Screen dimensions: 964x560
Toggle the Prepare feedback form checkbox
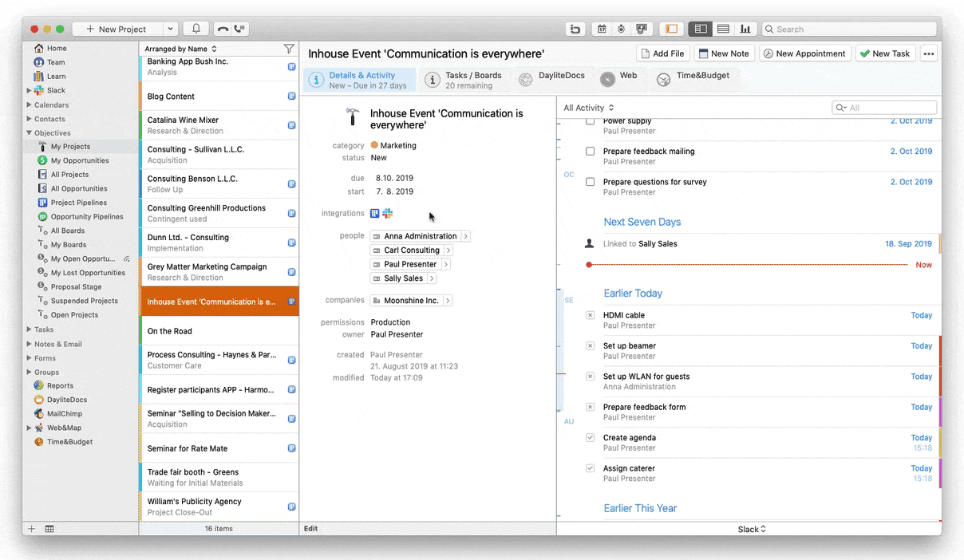point(591,407)
